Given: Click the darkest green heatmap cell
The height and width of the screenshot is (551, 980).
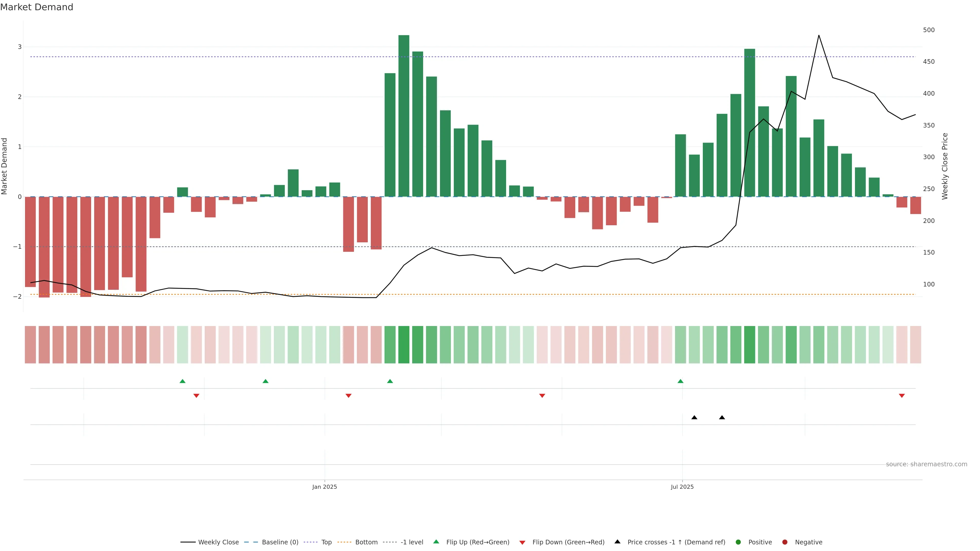Looking at the screenshot, I should [x=404, y=345].
